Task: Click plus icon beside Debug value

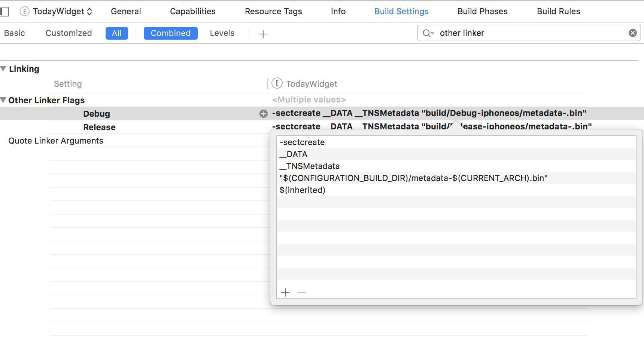Action: [x=264, y=114]
